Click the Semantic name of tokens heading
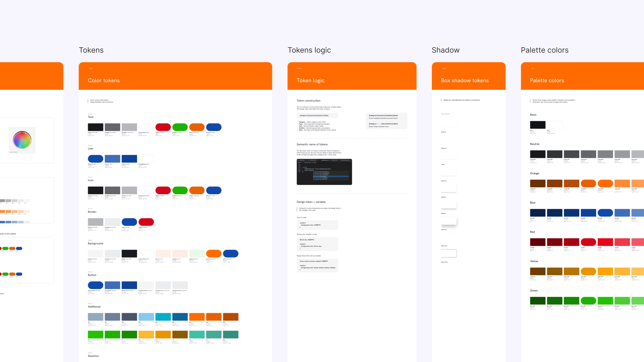Screen dimensions: 644x362 coord(312,144)
